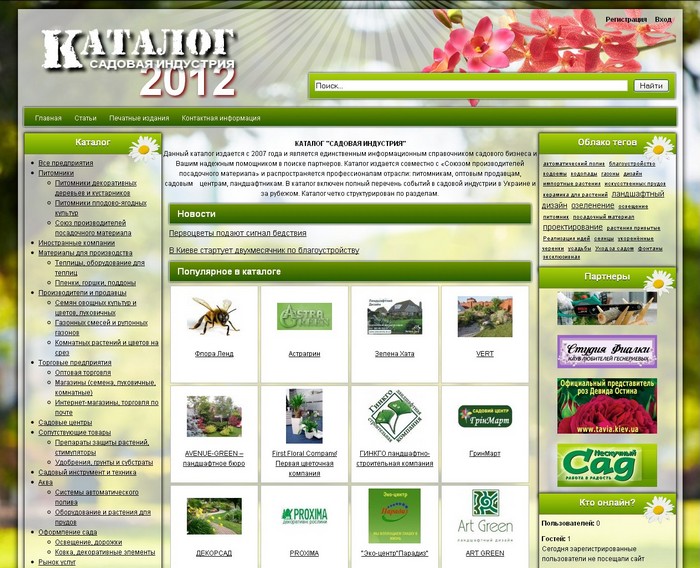Open the AVENUE-GREEN garden photo
700x568 pixels.
click(214, 416)
